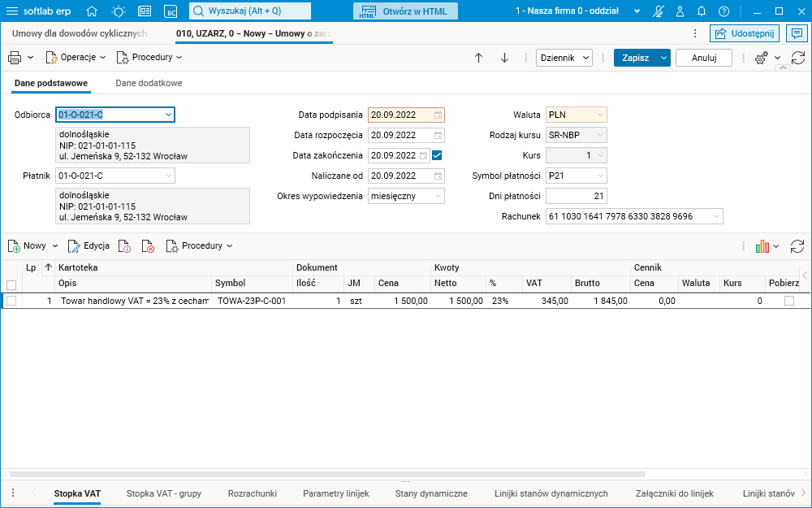Viewport: 812px width, 508px height.
Task: Expand the Rachunek account dropdown
Action: [x=716, y=216]
